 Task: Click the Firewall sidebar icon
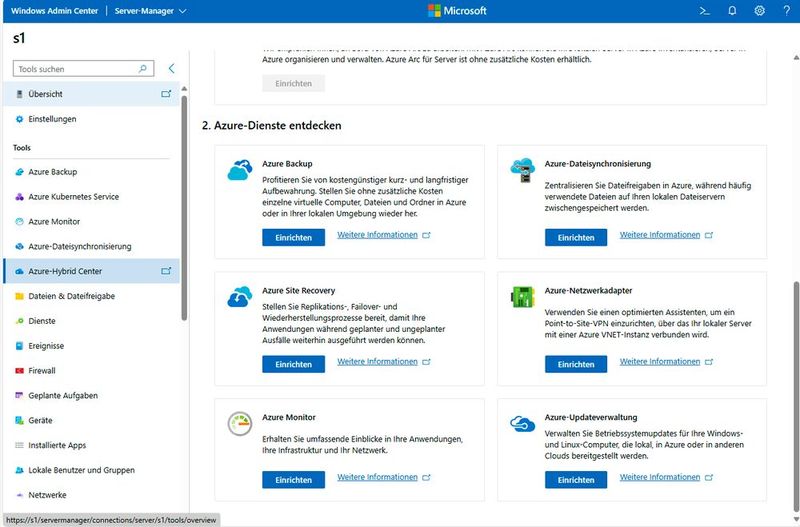[x=19, y=370]
